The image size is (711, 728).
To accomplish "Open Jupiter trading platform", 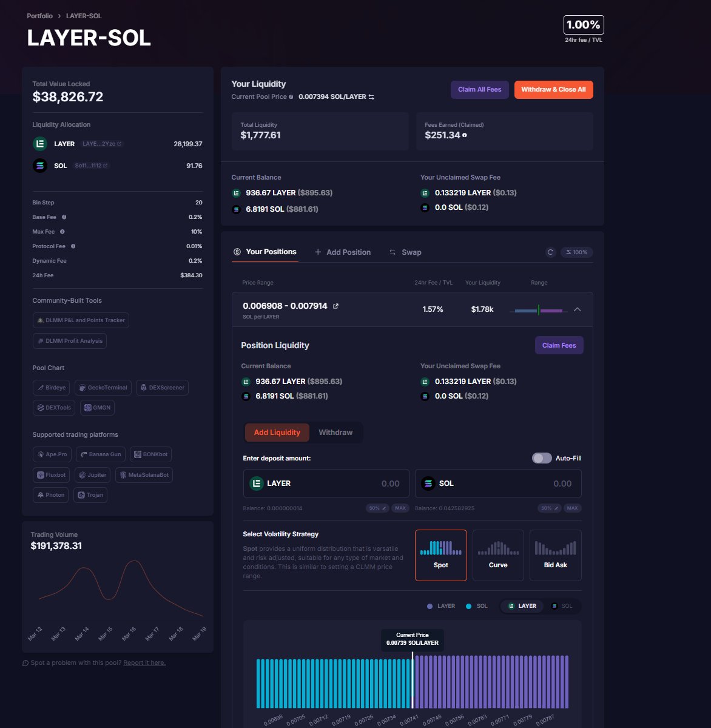I will coord(93,475).
